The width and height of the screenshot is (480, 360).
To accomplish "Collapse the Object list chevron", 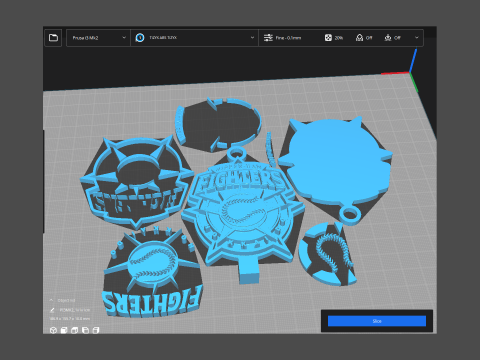I will click(x=51, y=300).
